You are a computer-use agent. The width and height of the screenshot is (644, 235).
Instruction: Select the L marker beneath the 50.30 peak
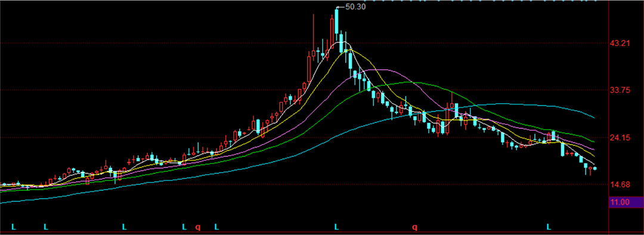[x=336, y=227]
